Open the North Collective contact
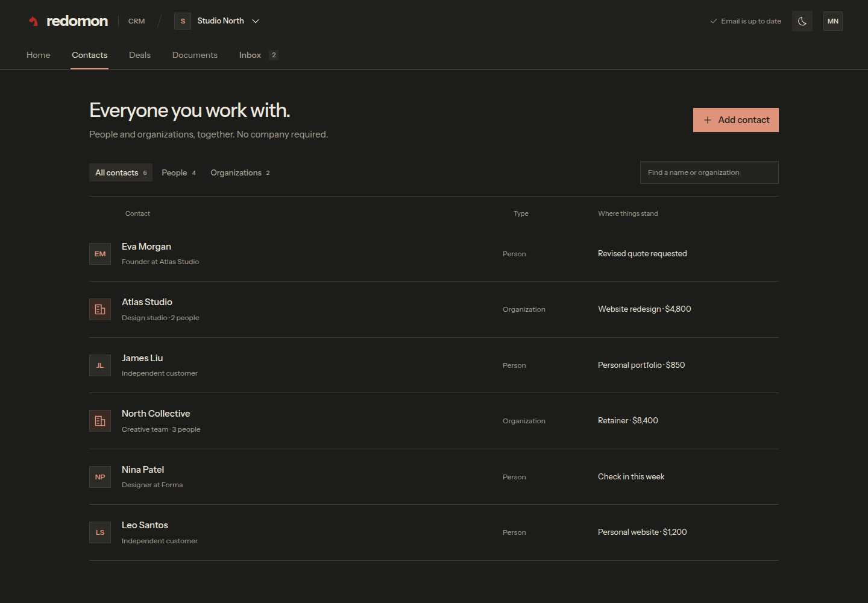868x603 pixels. coord(434,421)
